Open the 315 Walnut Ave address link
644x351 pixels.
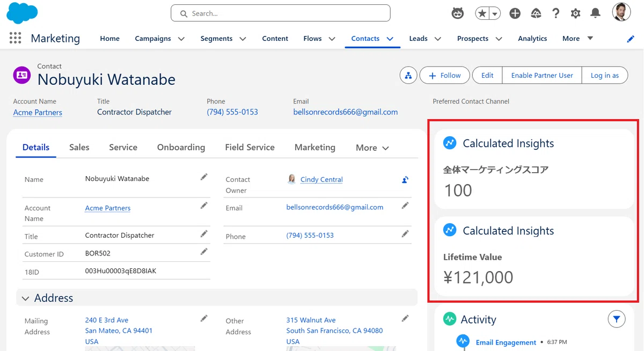[334, 331]
